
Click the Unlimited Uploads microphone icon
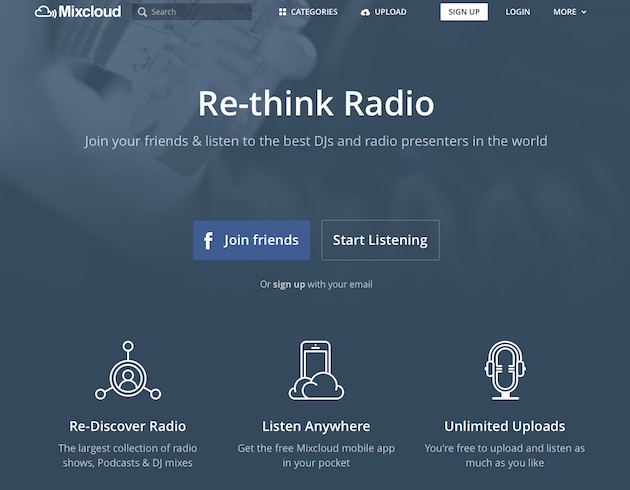click(x=505, y=370)
